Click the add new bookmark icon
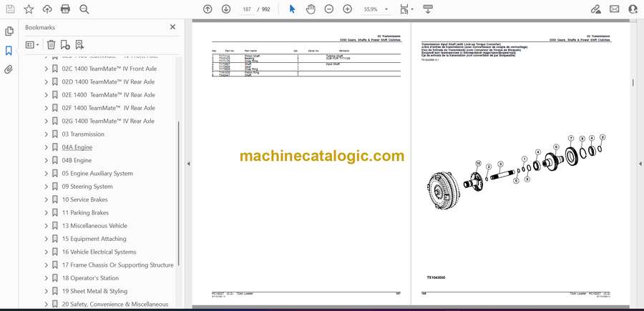644x311 pixels. [x=65, y=44]
